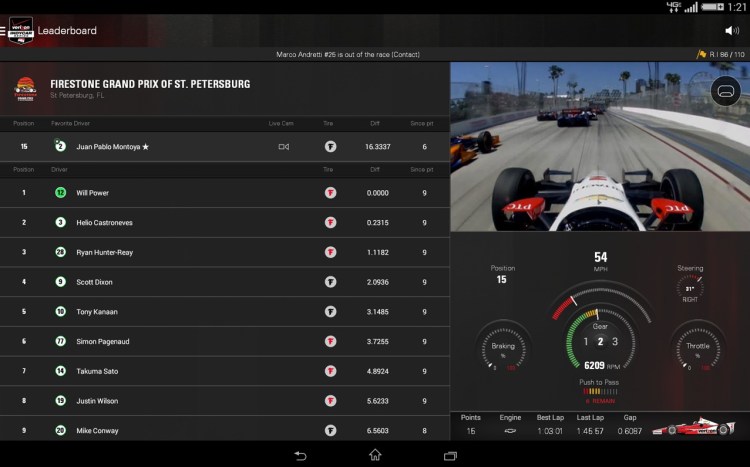Tap Ryan Hunter-Reay's car number 28 badge

tap(60, 252)
